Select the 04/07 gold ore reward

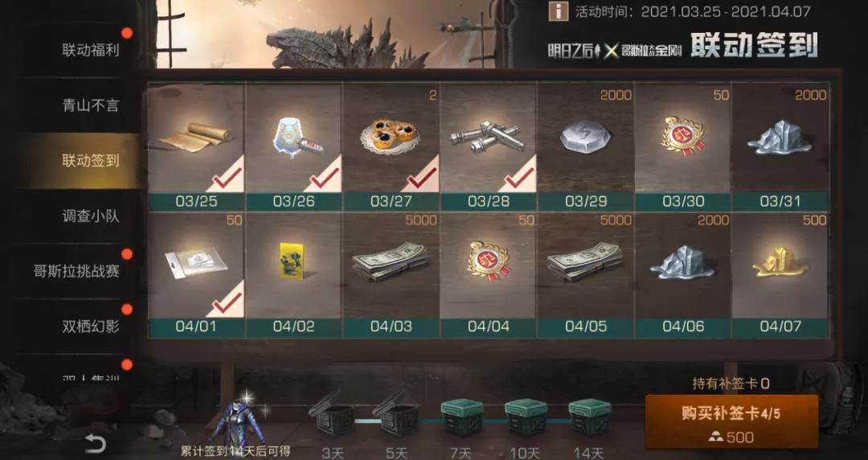pos(780,275)
